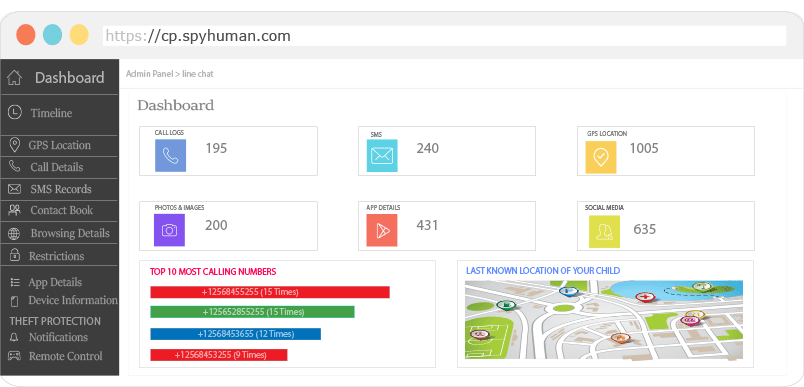Open GPS Location in the sidebar
Image resolution: width=804 pixels, height=387 pixels.
click(x=59, y=145)
